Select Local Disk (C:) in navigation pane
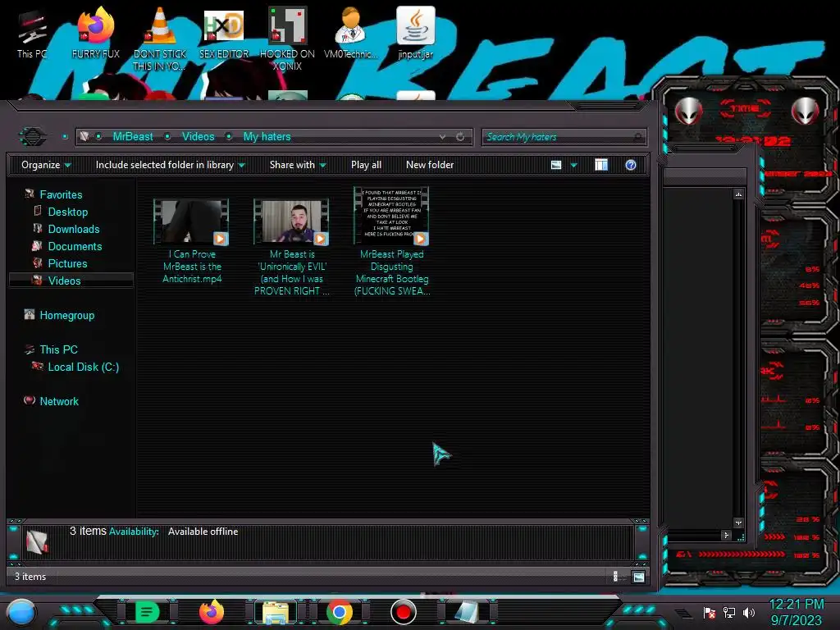 tap(83, 367)
